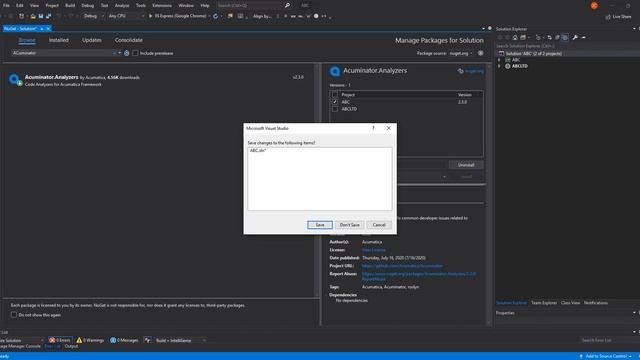
Task: Click the Live Share button
Action: click(x=618, y=17)
